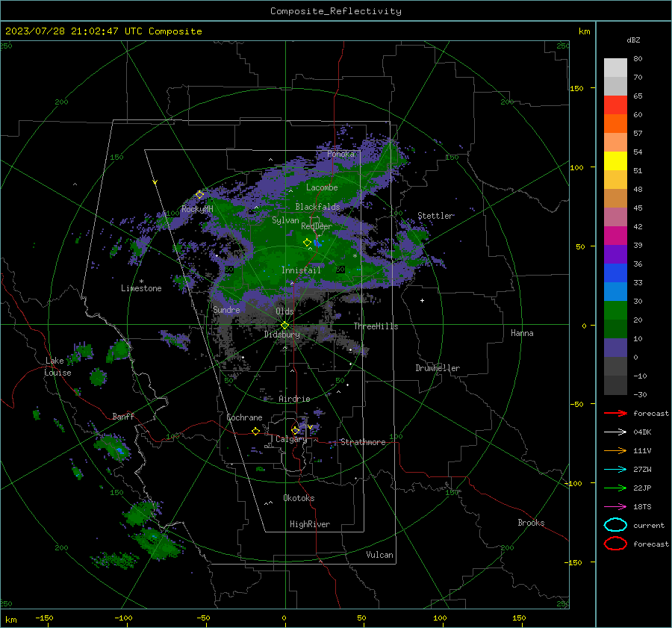672x628 pixels.
Task: Click the Sundre label
Action: tap(226, 310)
